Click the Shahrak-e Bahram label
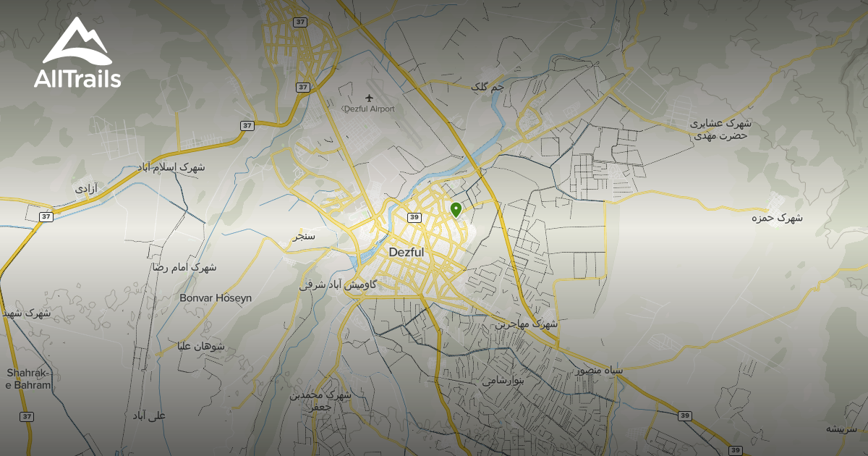This screenshot has height=456, width=868. coord(27,379)
